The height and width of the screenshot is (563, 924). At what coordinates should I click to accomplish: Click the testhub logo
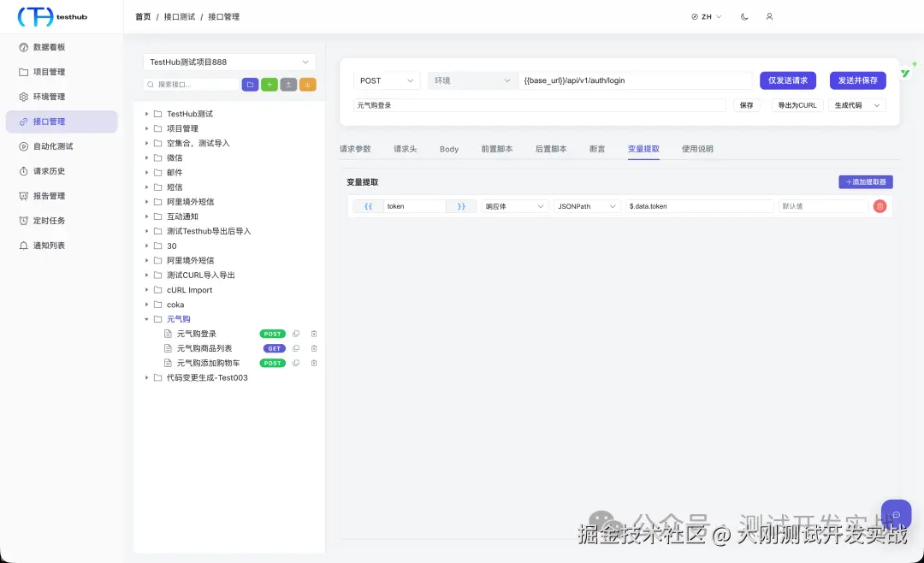tap(52, 16)
